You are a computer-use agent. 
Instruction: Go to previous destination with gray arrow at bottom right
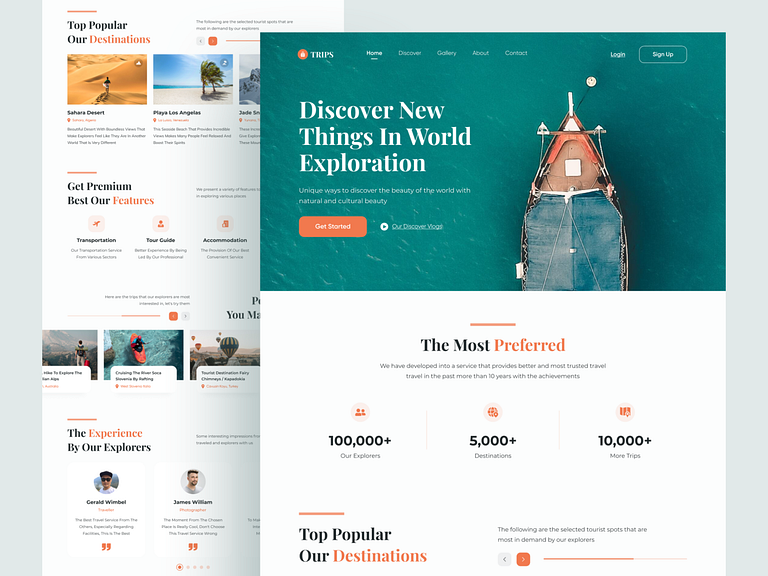[x=505, y=559]
